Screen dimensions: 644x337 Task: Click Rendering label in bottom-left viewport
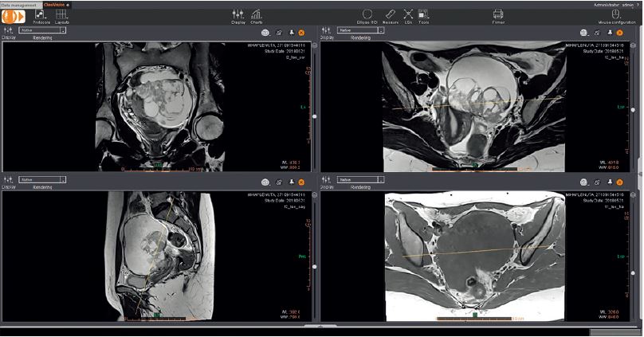tap(44, 187)
